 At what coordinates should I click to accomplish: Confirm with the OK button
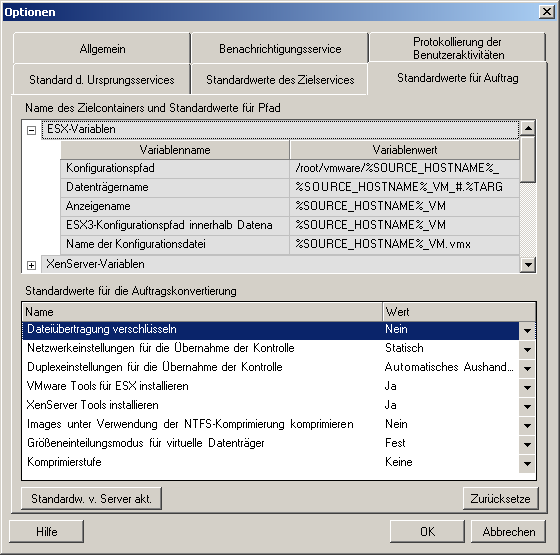tap(427, 531)
